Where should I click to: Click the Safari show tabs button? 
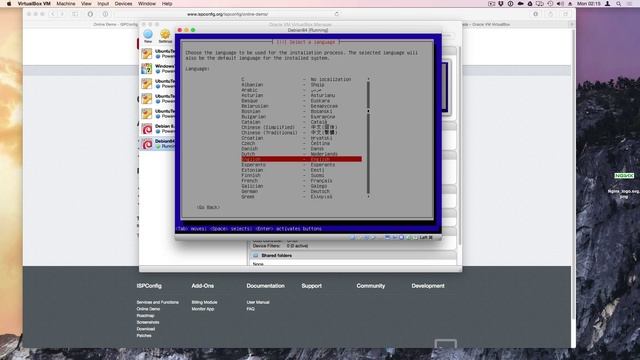tap(566, 14)
